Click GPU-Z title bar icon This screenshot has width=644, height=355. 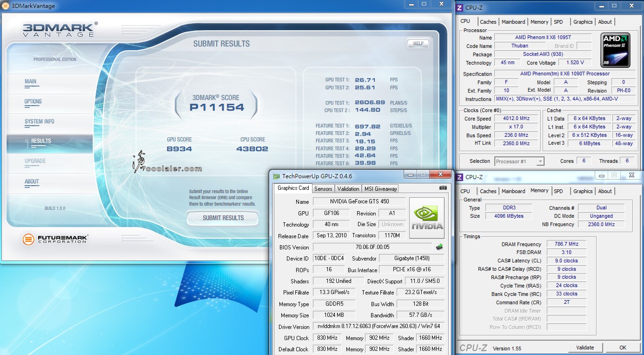pos(277,176)
